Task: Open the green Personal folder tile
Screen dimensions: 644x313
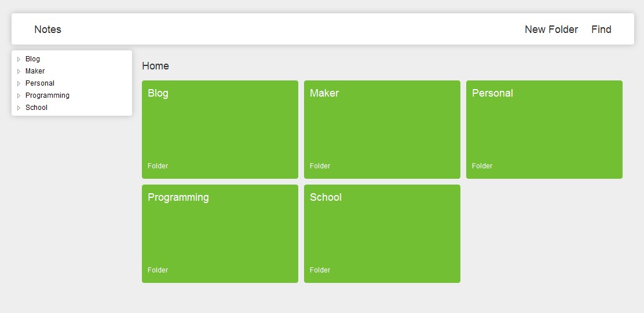Action: pyautogui.click(x=544, y=130)
